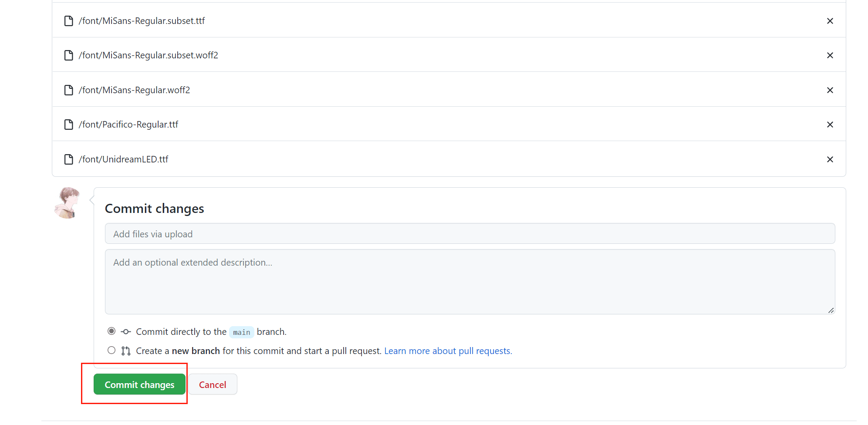Click the user avatar thumbnail
868x425 pixels.
pos(68,203)
